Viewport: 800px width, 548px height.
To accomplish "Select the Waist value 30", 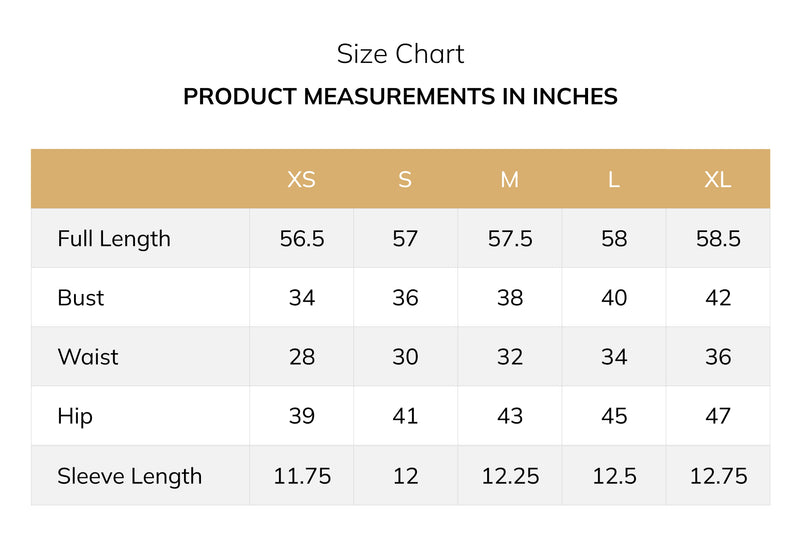I will pos(405,357).
